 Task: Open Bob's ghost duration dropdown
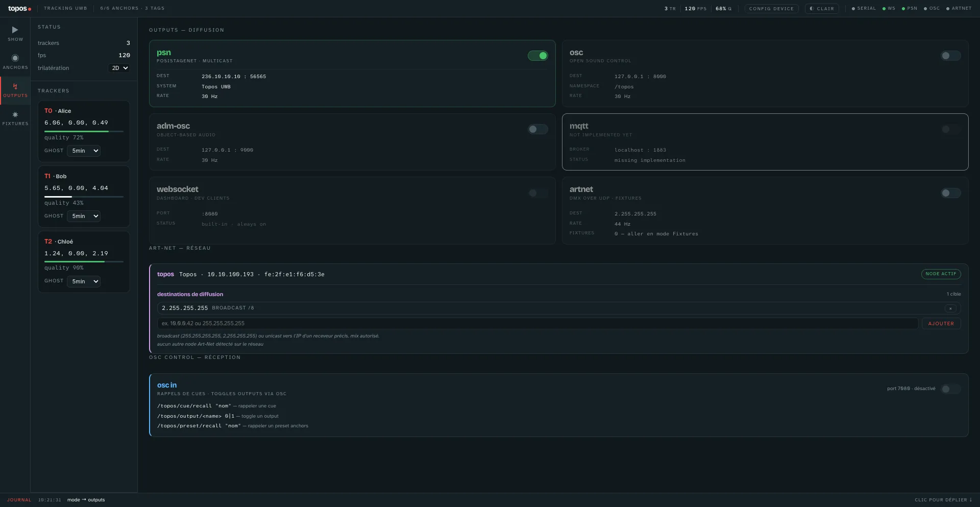(84, 216)
